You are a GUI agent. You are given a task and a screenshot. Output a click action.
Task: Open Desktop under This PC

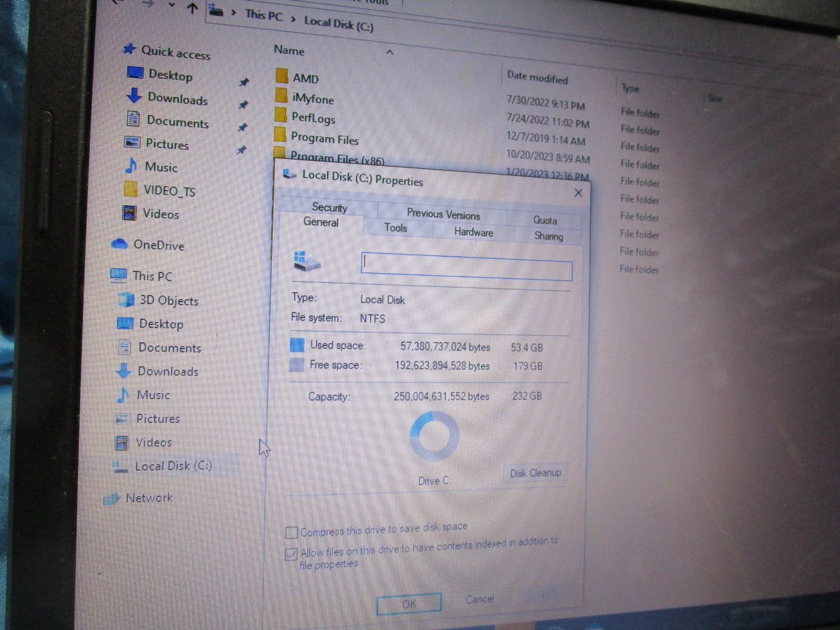click(161, 324)
